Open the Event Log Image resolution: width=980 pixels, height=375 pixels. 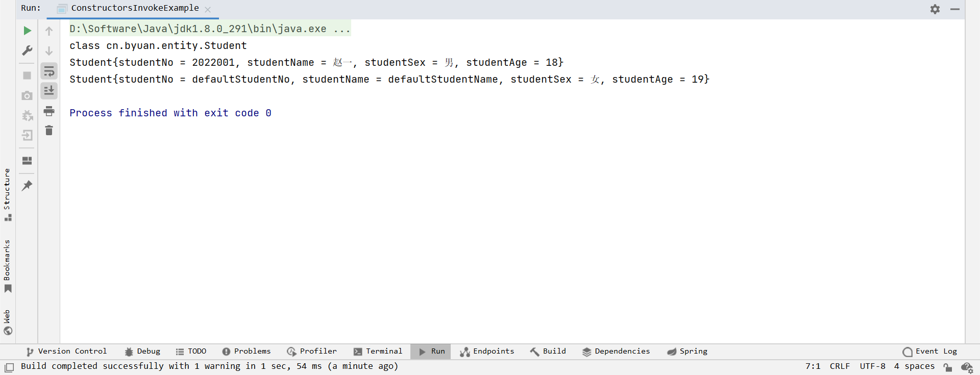click(x=929, y=352)
